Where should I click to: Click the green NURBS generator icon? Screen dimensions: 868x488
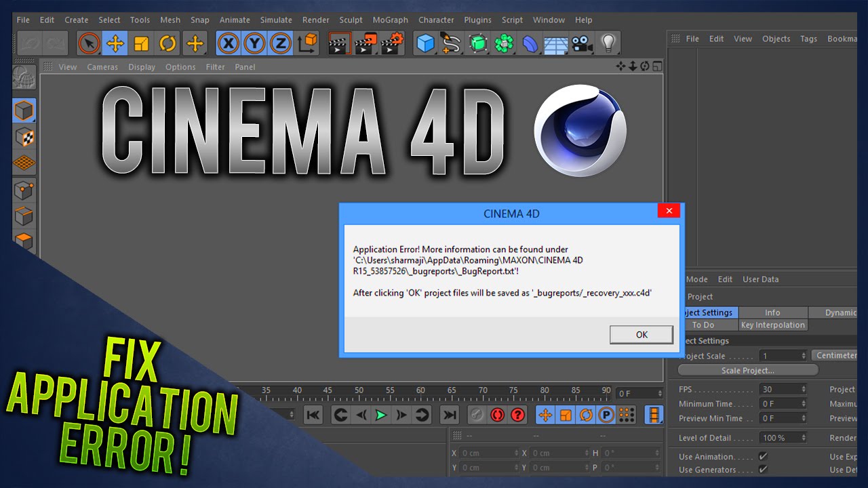478,44
